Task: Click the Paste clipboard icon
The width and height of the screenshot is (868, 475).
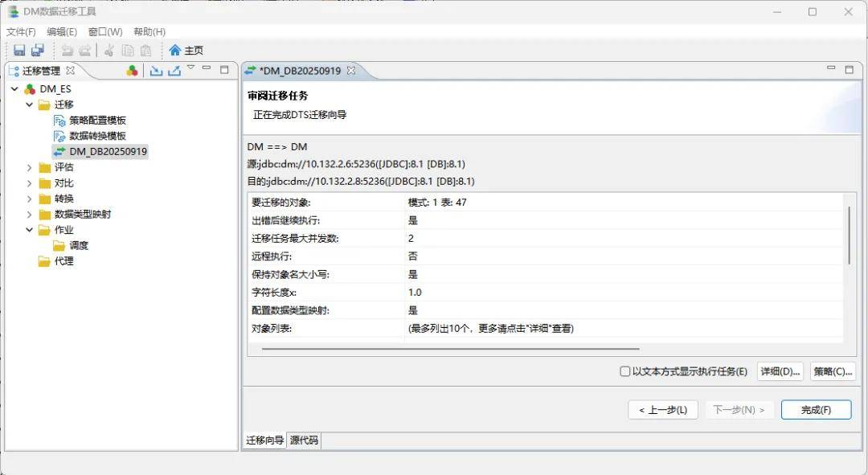Action: tap(145, 51)
